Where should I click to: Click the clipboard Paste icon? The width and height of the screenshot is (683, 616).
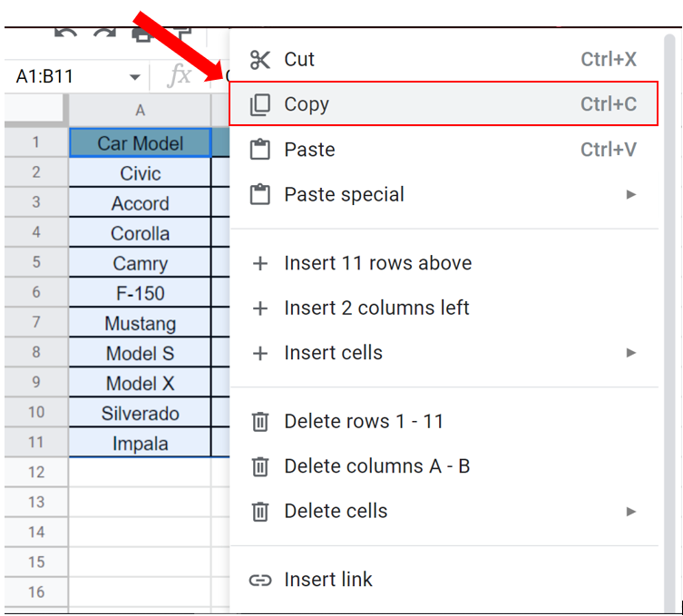pos(260,150)
